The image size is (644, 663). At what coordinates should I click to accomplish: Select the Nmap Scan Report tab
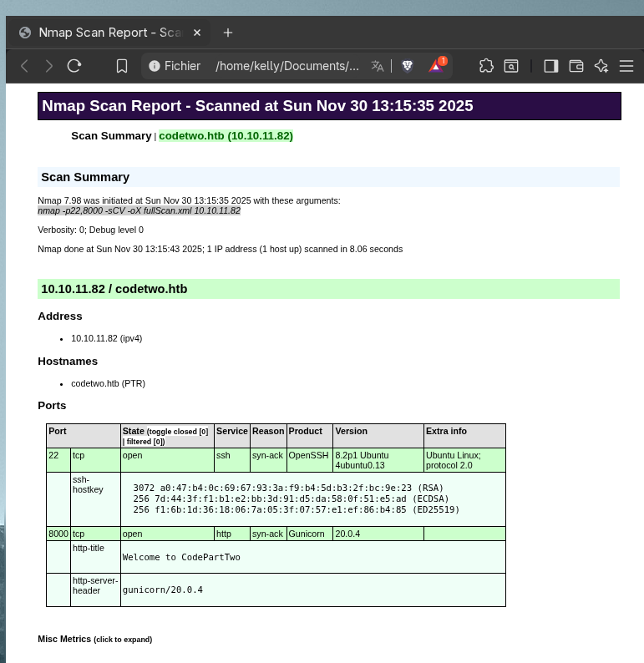point(109,33)
